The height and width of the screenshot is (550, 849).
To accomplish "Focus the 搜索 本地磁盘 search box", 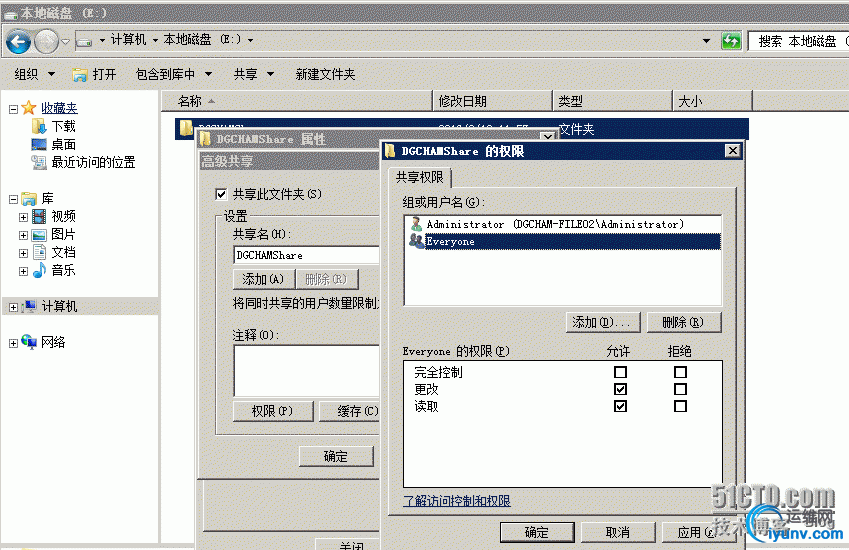I will pos(798,41).
